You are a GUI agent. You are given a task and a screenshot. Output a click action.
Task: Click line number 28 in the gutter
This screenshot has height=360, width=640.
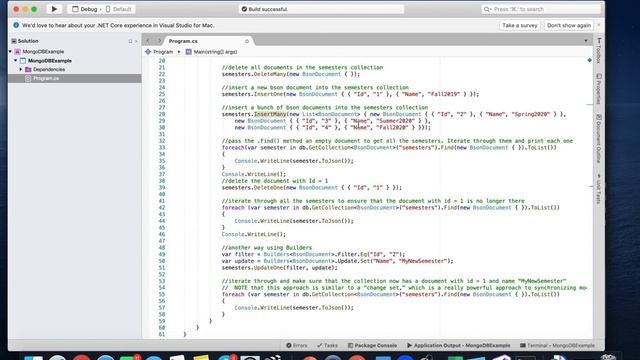162,114
